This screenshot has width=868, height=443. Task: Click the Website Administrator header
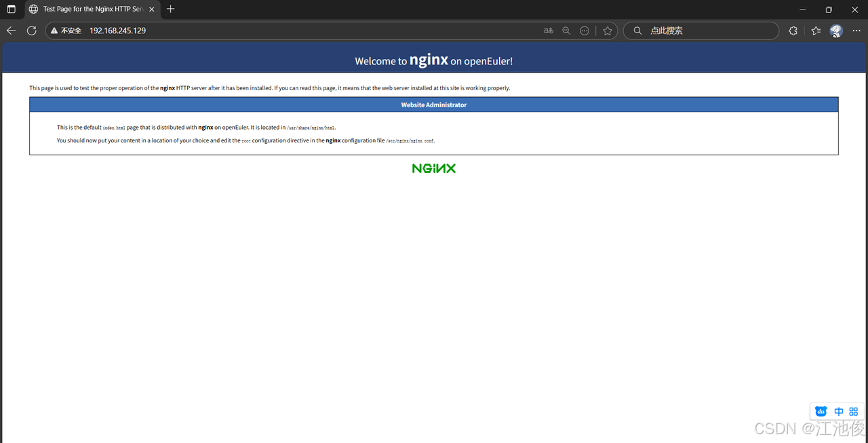(x=434, y=105)
